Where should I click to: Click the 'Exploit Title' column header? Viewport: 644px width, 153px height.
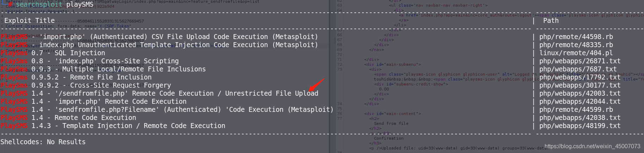pyautogui.click(x=30, y=20)
